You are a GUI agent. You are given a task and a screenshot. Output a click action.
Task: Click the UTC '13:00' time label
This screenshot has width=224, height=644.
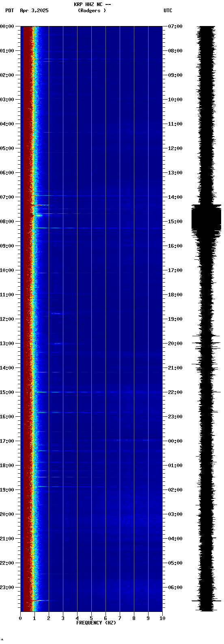pyautogui.click(x=175, y=173)
